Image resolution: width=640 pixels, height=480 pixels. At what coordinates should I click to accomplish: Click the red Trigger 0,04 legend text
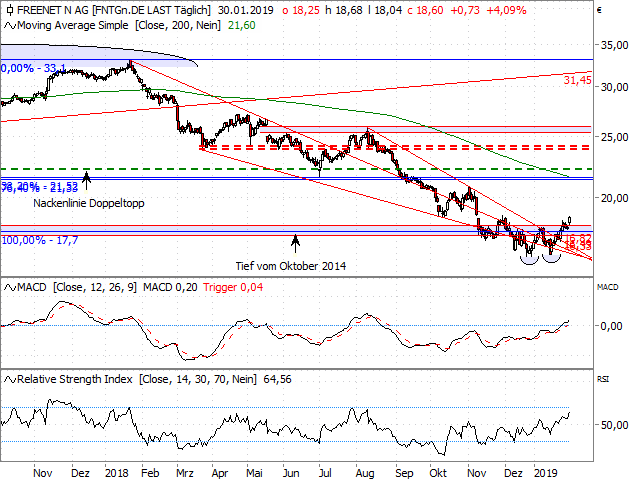pos(233,288)
